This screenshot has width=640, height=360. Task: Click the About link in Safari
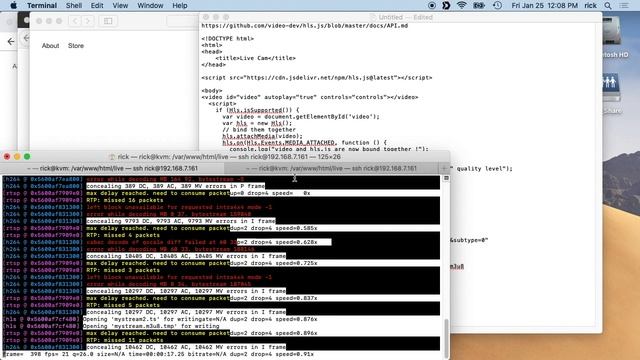pos(50,46)
